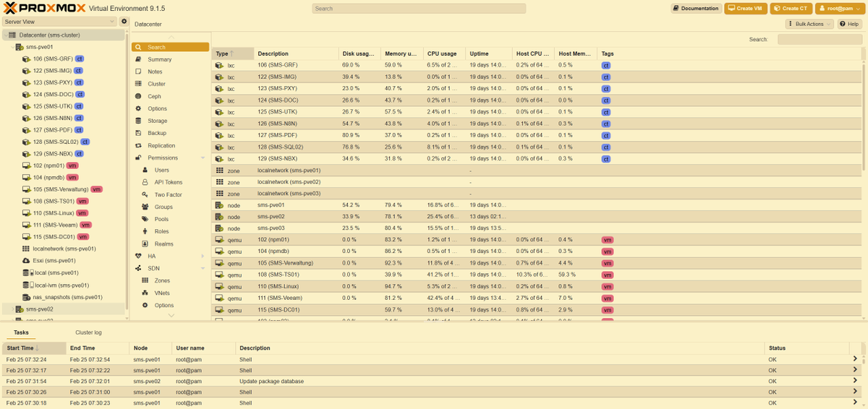This screenshot has width=868, height=409.
Task: Click VM monitor icon of 102 (npm01) in tree
Action: 27,165
